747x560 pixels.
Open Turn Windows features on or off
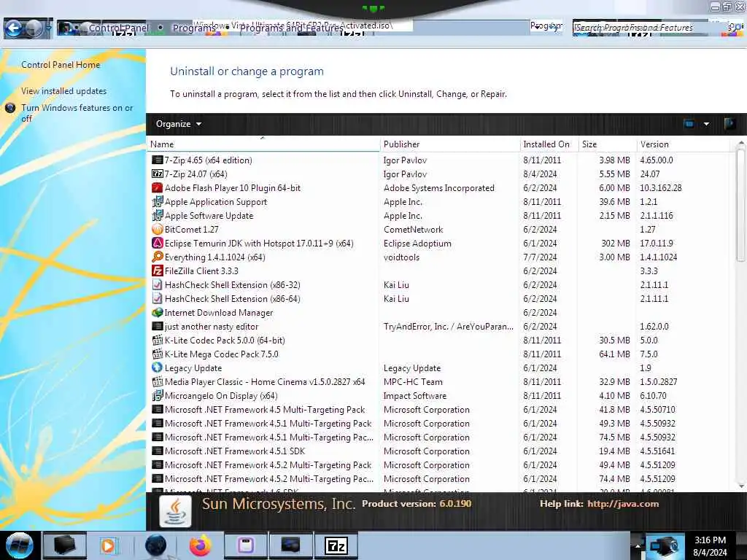77,113
